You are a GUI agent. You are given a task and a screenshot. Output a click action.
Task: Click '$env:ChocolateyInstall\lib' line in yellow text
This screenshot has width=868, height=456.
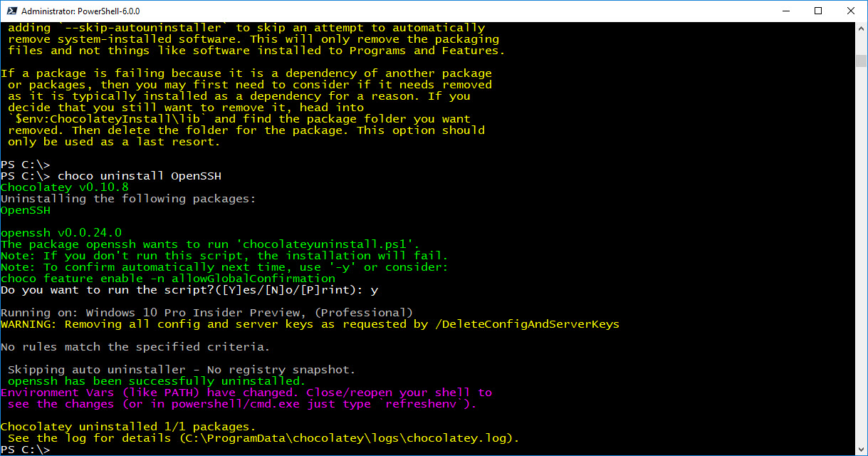point(239,119)
